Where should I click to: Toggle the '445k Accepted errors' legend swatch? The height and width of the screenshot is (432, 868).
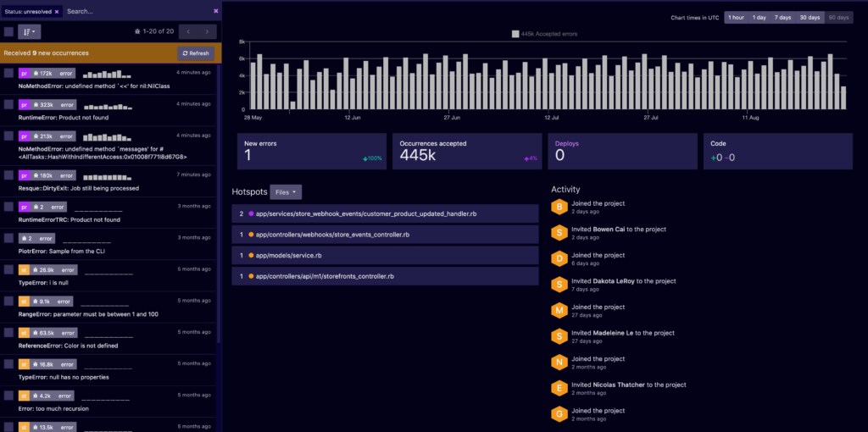click(x=515, y=35)
